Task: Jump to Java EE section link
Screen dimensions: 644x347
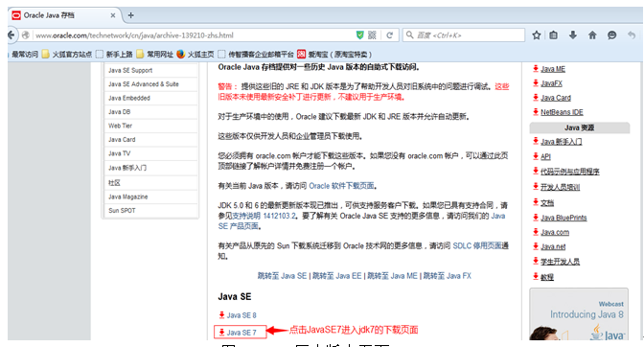Action: point(336,276)
